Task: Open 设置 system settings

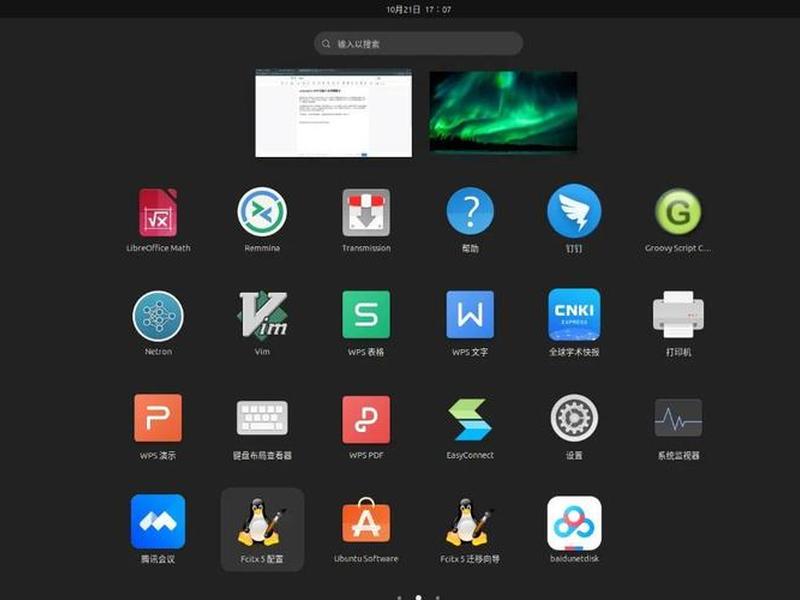Action: pyautogui.click(x=574, y=418)
